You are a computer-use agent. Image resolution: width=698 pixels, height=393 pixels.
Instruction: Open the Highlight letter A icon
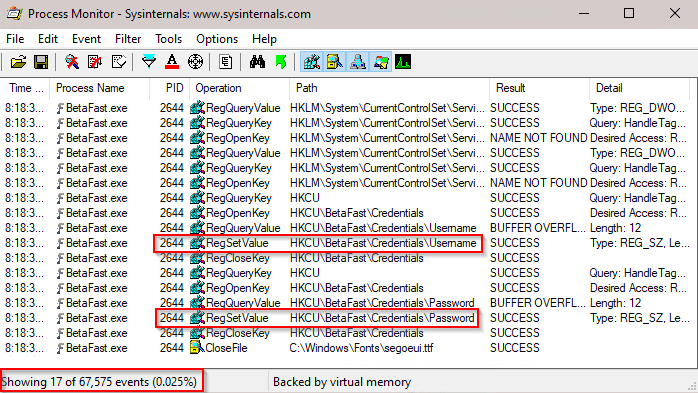[172, 62]
